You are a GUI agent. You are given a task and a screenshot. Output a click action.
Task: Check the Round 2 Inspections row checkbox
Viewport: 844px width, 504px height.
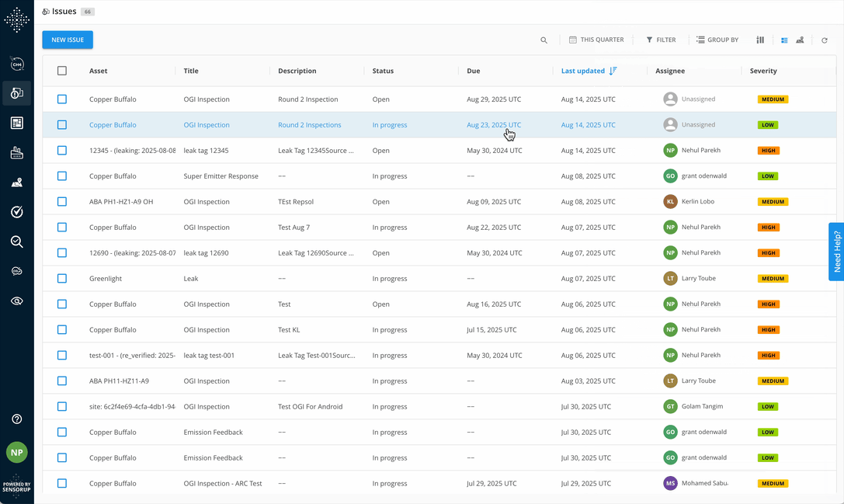(62, 125)
